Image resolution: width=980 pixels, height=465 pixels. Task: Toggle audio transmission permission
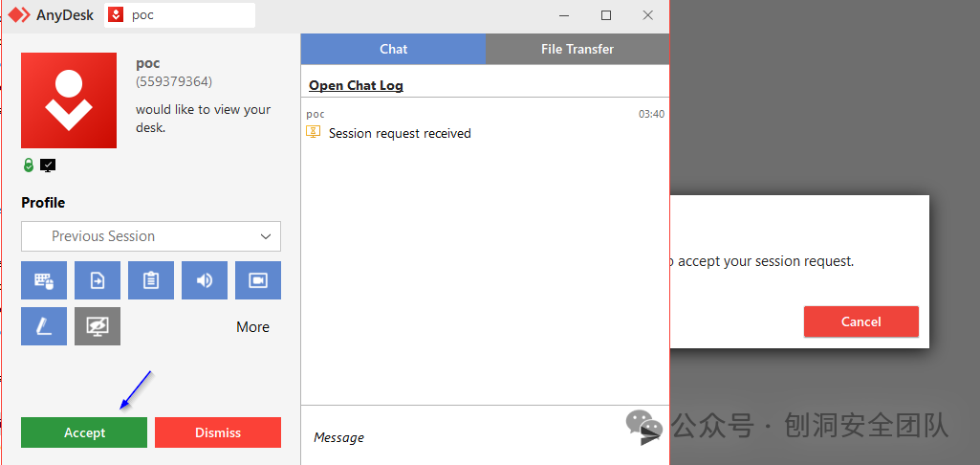pos(205,280)
